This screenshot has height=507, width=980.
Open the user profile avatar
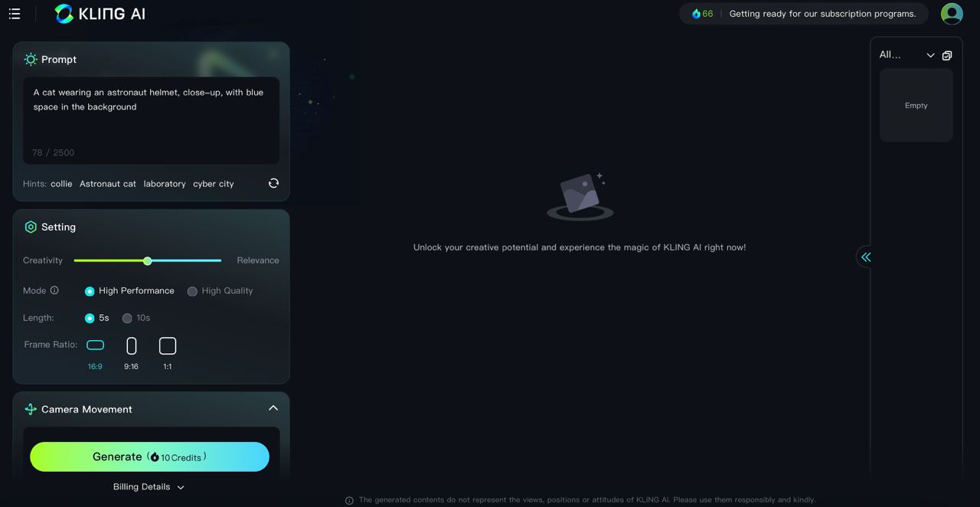[952, 14]
